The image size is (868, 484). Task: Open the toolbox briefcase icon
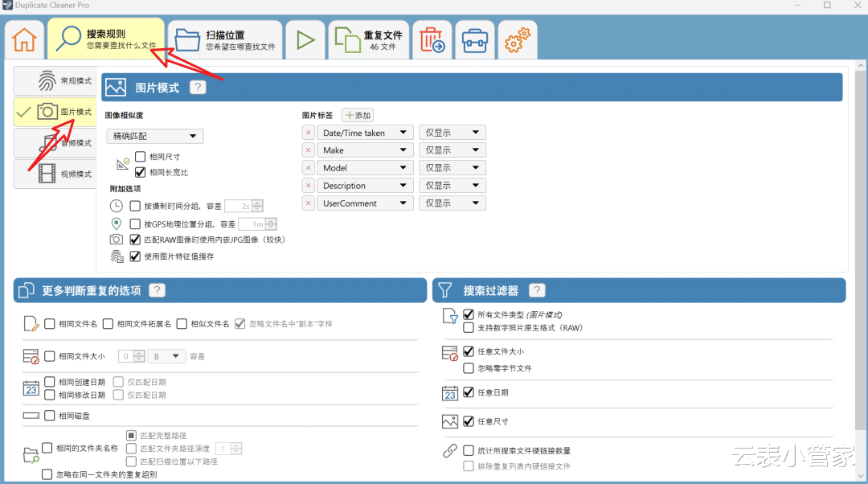point(475,40)
